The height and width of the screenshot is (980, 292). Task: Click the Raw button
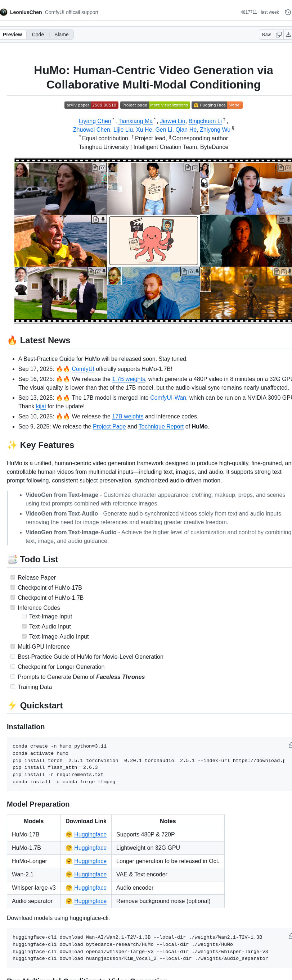click(x=266, y=35)
